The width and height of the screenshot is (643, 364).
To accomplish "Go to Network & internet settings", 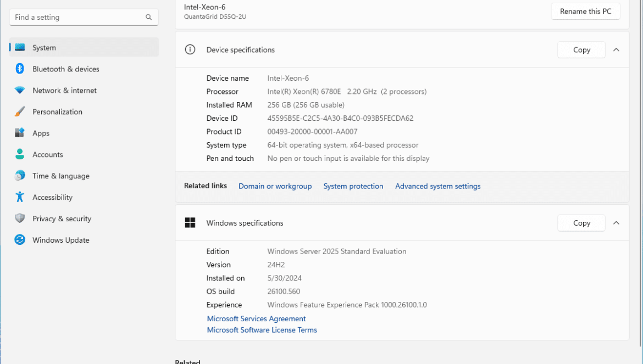I will point(84,90).
